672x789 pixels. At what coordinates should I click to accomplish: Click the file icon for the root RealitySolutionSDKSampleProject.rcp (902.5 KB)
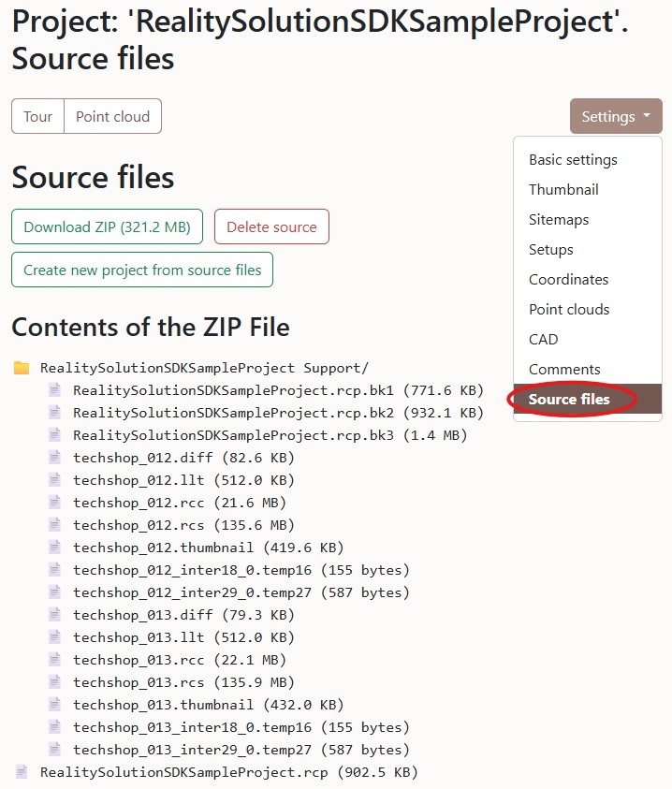click(x=22, y=772)
